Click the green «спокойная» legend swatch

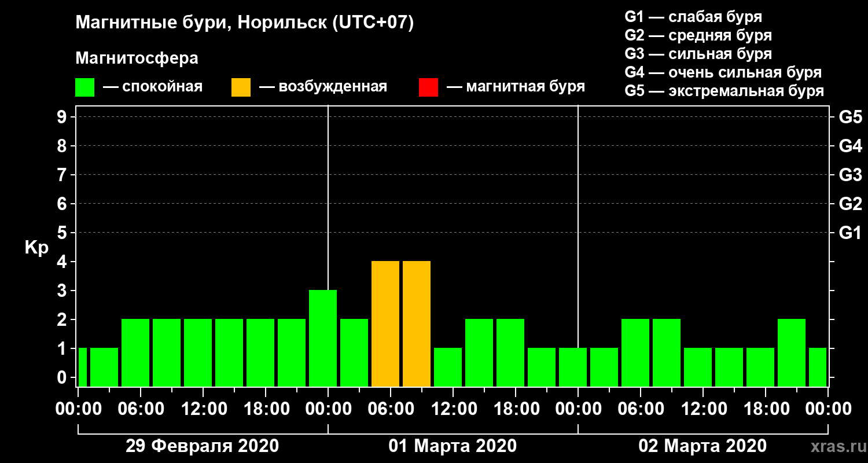(x=84, y=87)
